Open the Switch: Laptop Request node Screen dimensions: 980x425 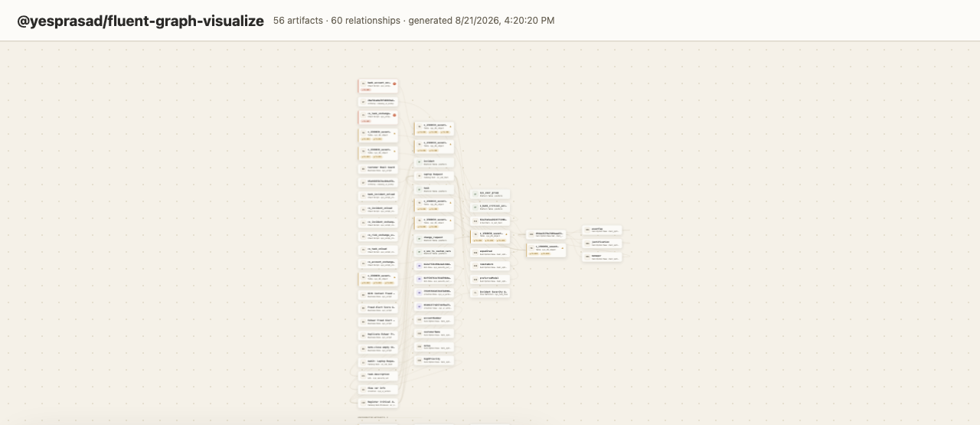pos(378,362)
